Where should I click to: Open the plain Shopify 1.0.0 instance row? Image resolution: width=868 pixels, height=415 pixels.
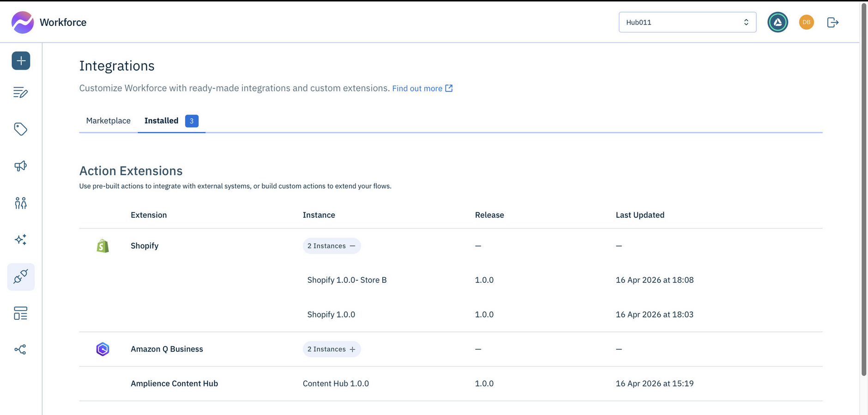click(331, 315)
